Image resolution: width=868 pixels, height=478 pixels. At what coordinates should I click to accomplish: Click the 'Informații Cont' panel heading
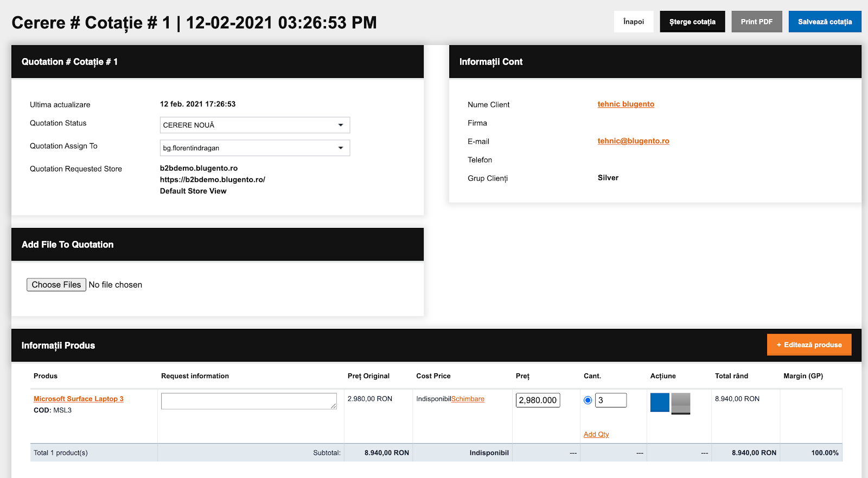(491, 62)
